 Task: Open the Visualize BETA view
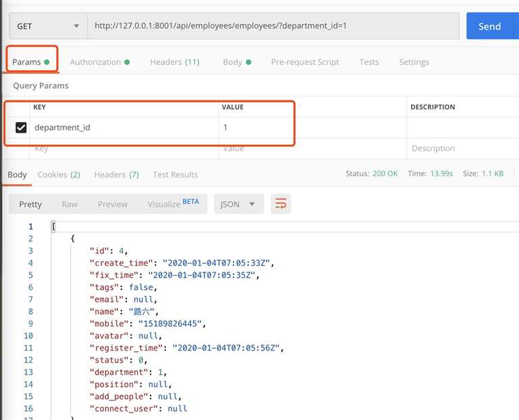(173, 204)
